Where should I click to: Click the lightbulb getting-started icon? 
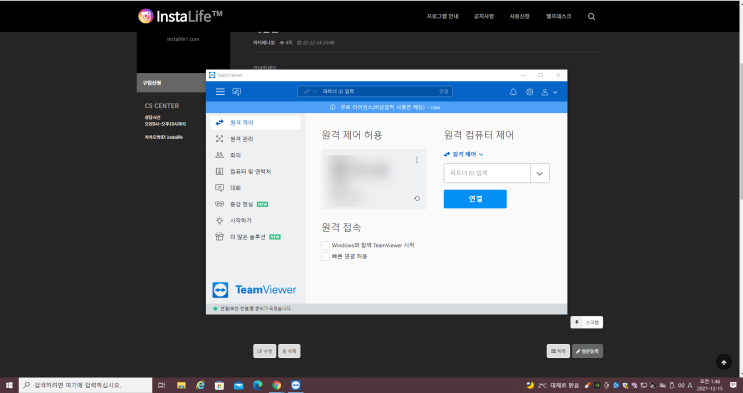pyautogui.click(x=219, y=220)
